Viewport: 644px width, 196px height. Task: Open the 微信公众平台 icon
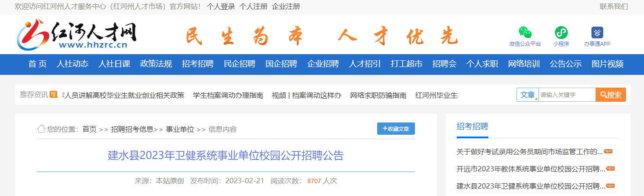[525, 33]
